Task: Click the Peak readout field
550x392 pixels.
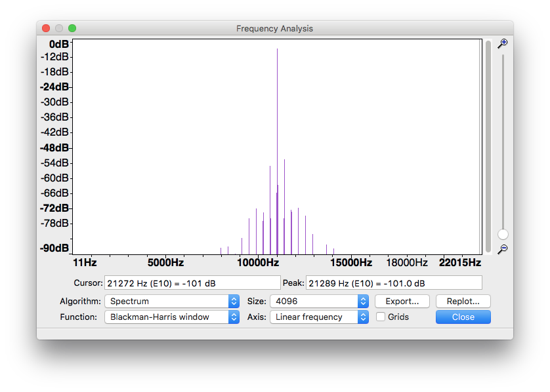Action: pos(394,283)
